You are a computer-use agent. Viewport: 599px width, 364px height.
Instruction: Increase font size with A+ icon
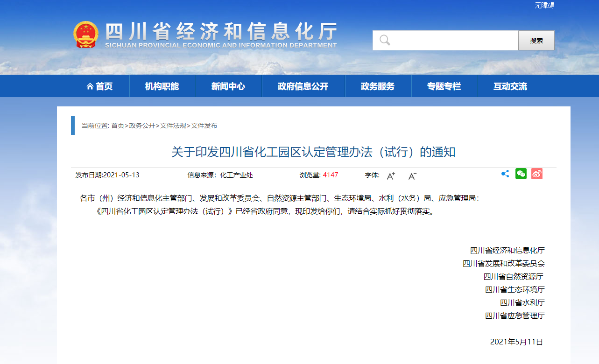click(391, 175)
